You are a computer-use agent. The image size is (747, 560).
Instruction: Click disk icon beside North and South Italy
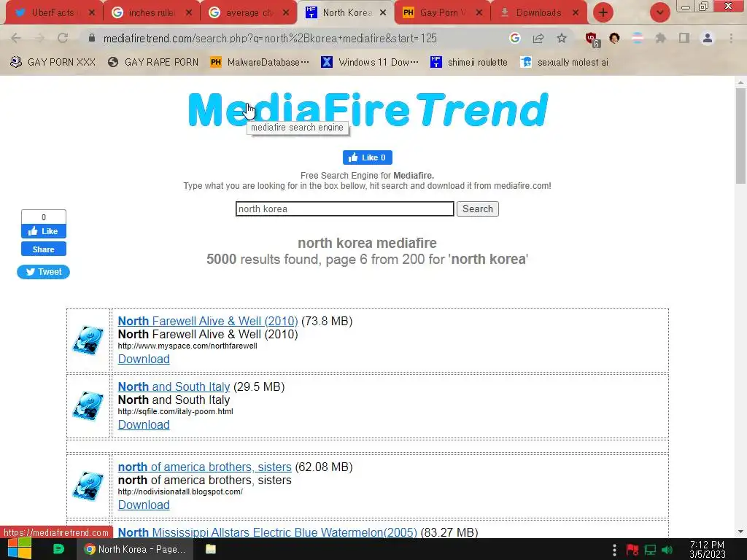click(x=88, y=405)
